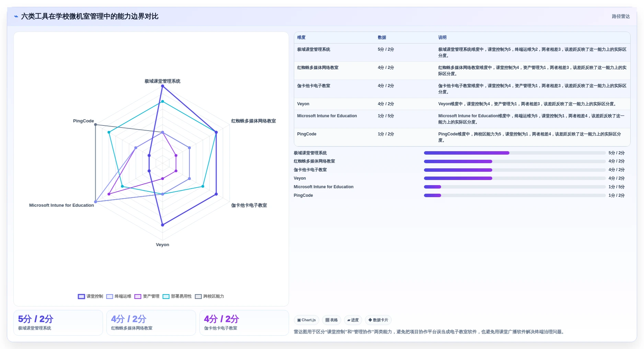Select the Microsoft Intune for Education table row name

[327, 116]
